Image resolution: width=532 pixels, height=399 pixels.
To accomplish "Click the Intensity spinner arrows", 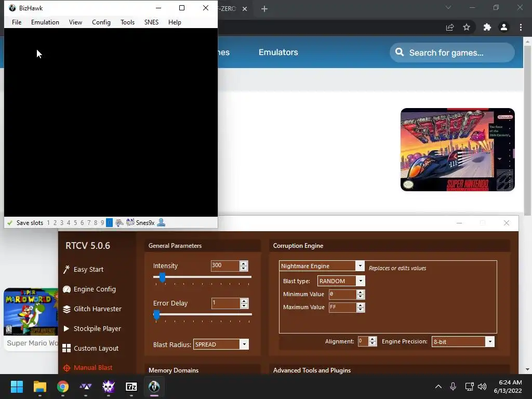I will (244, 265).
